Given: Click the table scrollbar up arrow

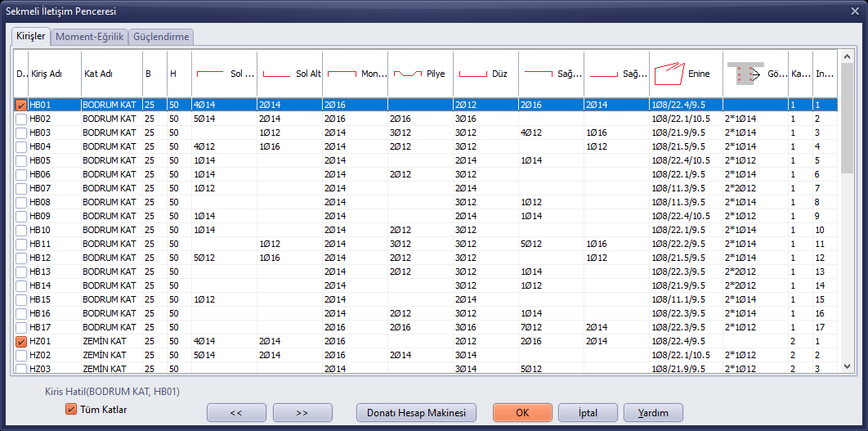Looking at the screenshot, I should (x=847, y=56).
